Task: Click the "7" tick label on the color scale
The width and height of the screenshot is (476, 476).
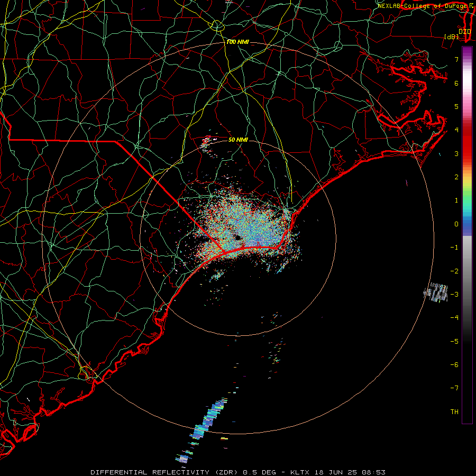Action: pos(456,59)
